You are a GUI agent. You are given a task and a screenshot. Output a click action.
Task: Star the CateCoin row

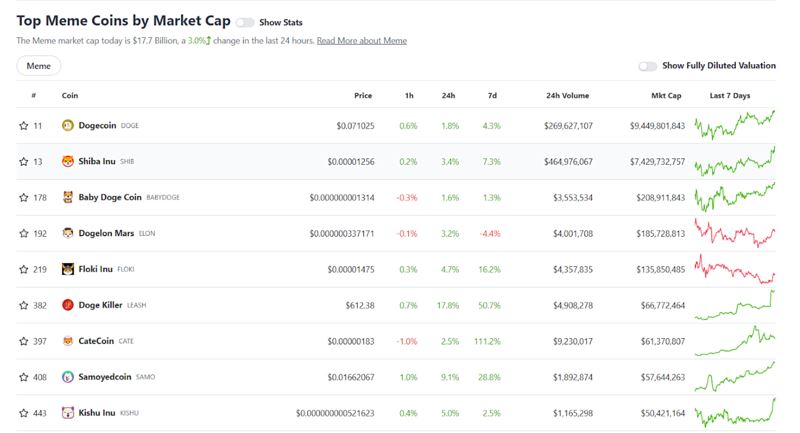coord(23,341)
